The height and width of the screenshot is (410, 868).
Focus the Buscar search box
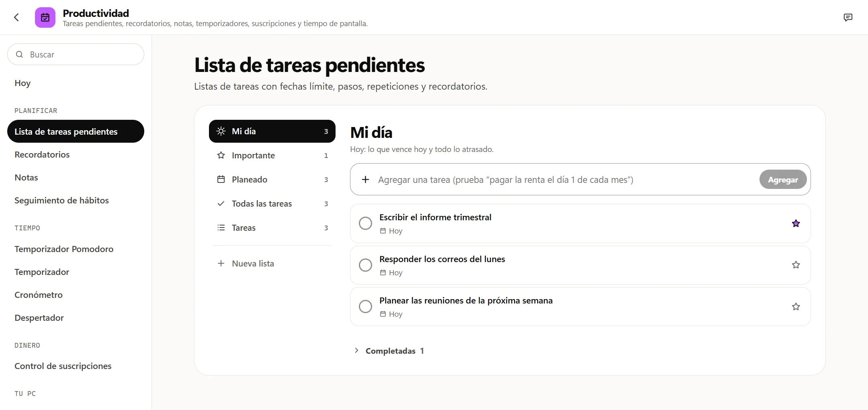(x=76, y=54)
